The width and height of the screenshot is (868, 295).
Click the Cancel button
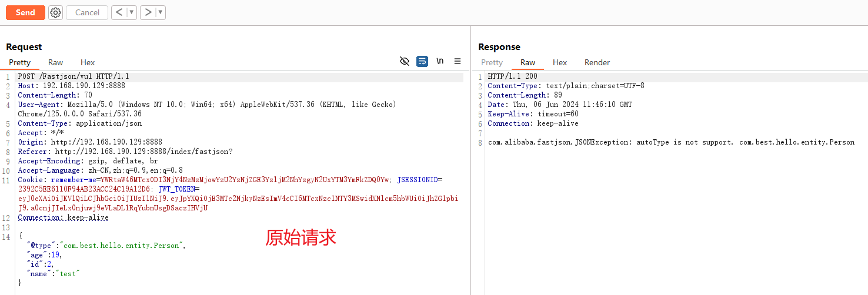[x=87, y=12]
